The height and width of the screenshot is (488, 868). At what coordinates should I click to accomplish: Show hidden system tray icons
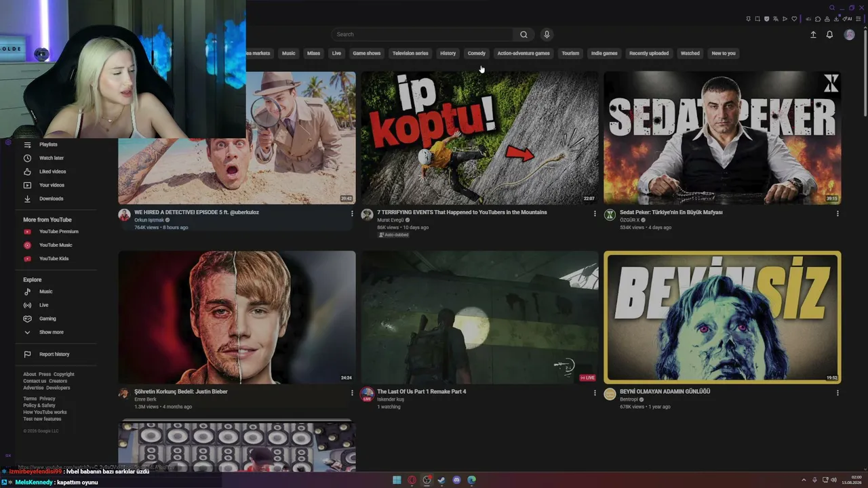click(805, 481)
